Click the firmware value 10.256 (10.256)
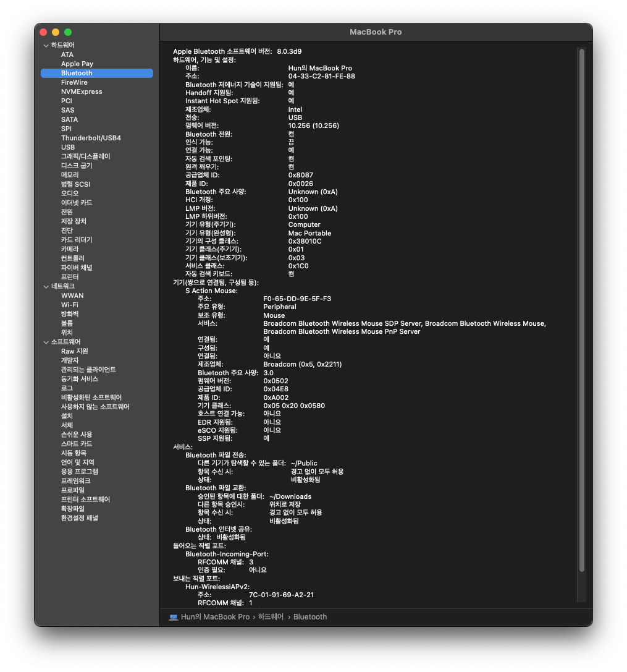627x672 pixels. click(314, 125)
